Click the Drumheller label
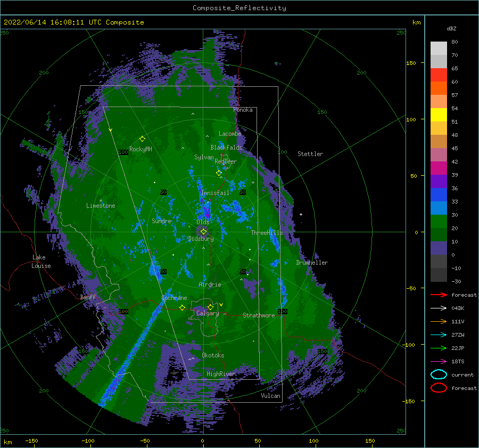Image resolution: width=479 pixels, height=448 pixels. coord(312,263)
